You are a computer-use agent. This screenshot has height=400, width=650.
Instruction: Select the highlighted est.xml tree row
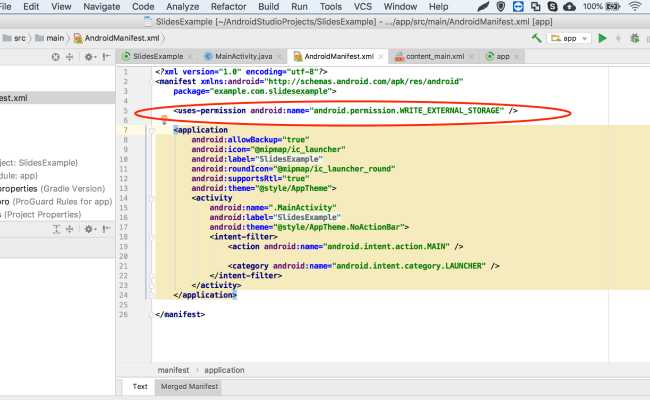coord(58,98)
